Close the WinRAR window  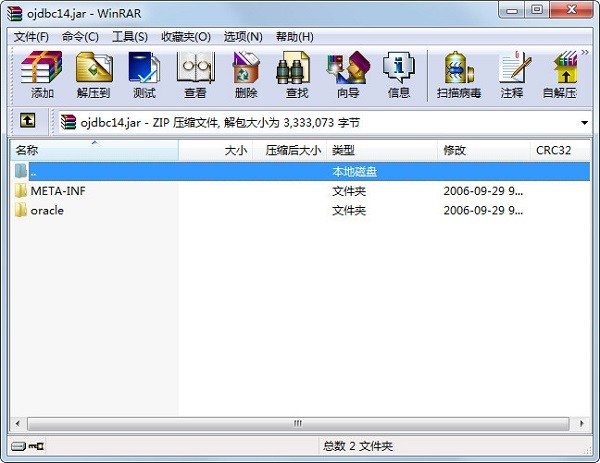pos(572,10)
